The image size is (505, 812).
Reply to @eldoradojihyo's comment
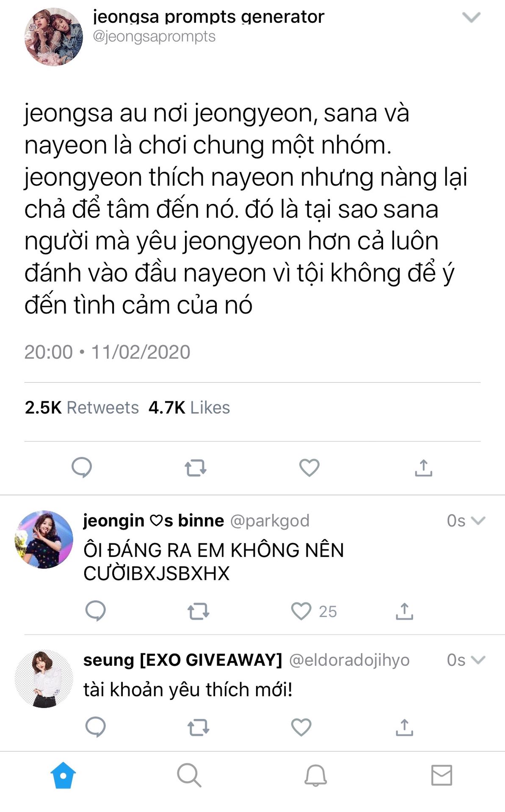pyautogui.click(x=96, y=727)
